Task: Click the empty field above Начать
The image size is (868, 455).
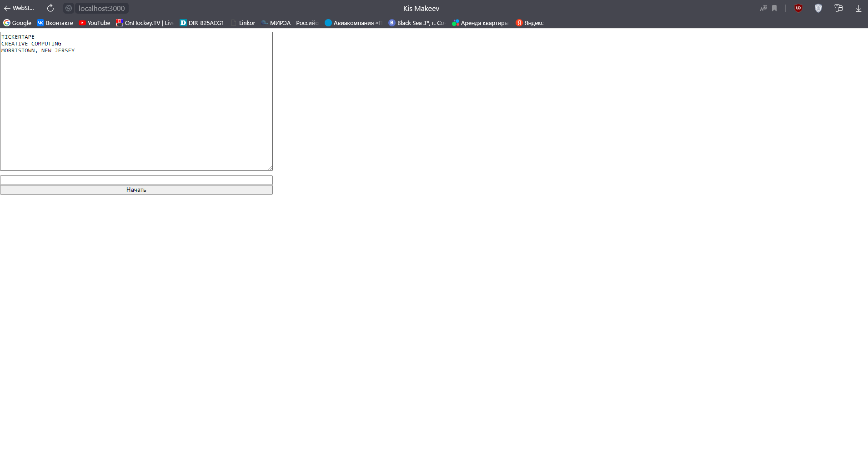Action: point(136,180)
